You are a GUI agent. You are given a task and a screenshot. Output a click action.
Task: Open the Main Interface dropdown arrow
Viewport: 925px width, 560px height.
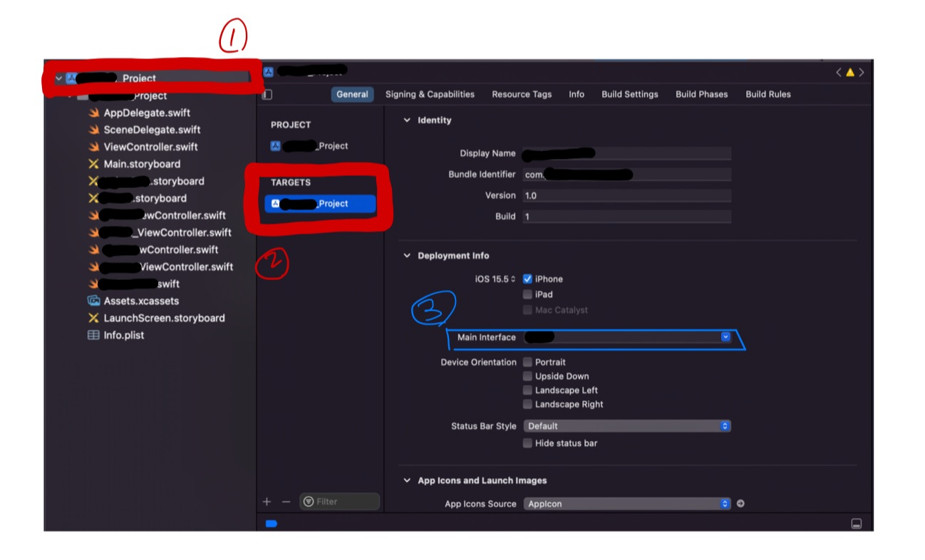725,337
